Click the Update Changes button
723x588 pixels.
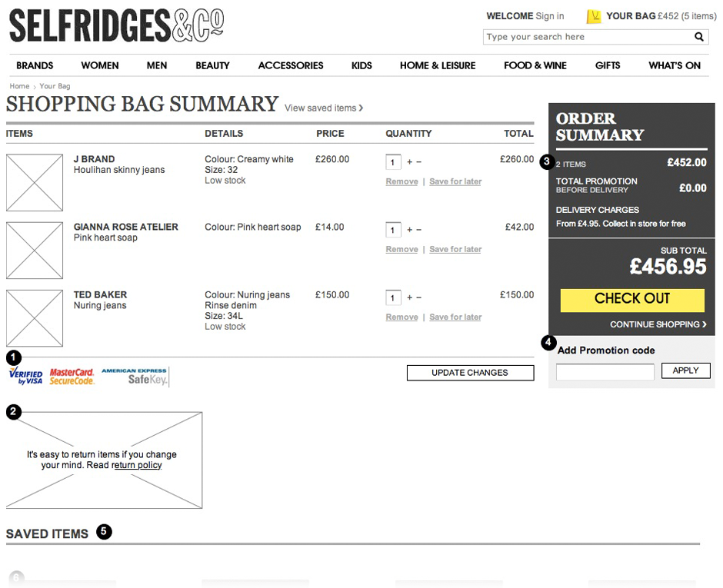point(470,373)
